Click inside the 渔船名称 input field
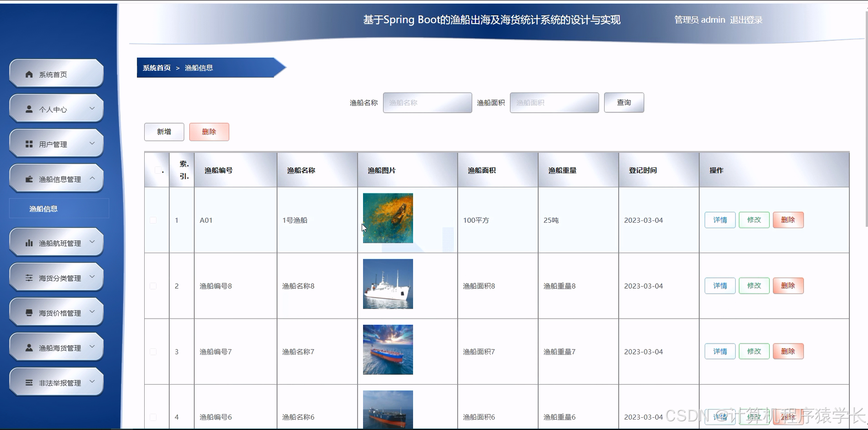This screenshot has width=868, height=430. tap(427, 103)
